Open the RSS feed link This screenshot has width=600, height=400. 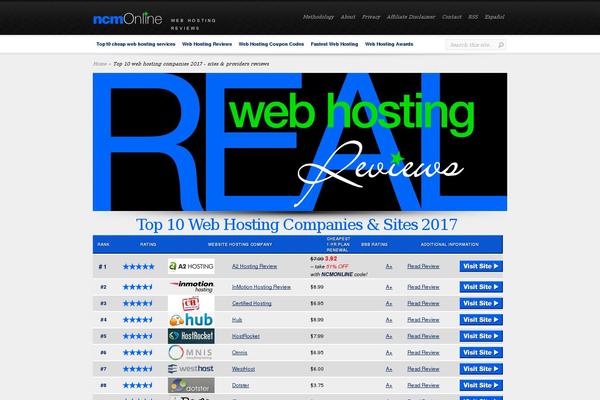(x=473, y=17)
